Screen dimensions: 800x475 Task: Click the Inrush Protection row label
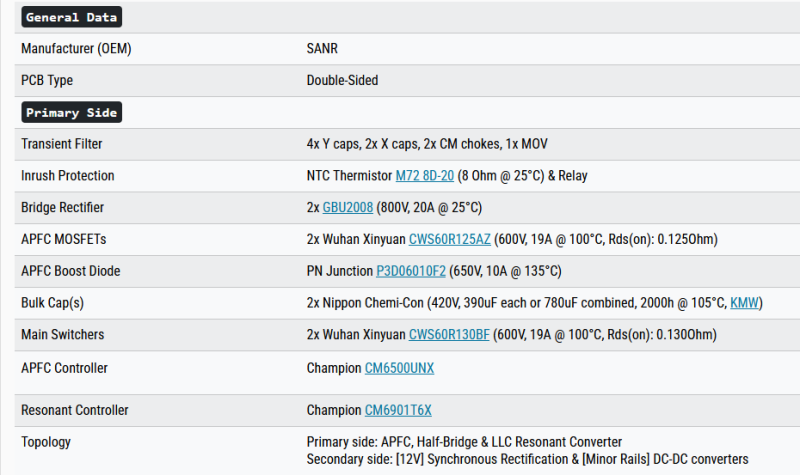click(68, 176)
